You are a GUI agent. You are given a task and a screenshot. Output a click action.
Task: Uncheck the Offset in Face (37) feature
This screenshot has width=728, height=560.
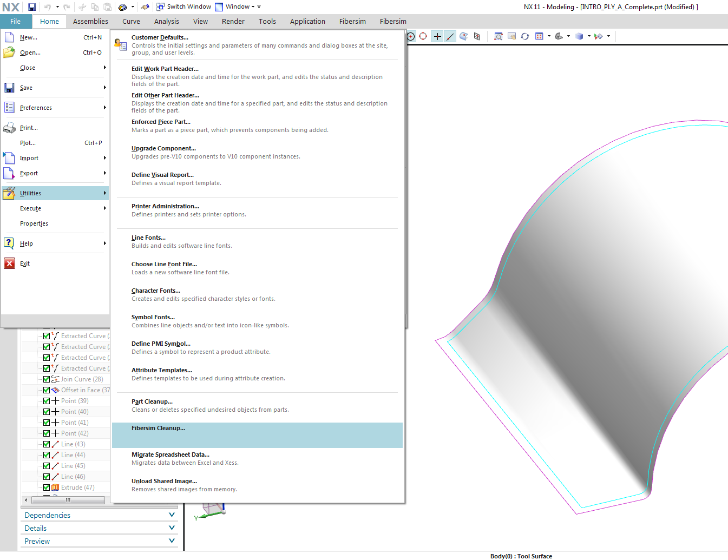tap(47, 390)
